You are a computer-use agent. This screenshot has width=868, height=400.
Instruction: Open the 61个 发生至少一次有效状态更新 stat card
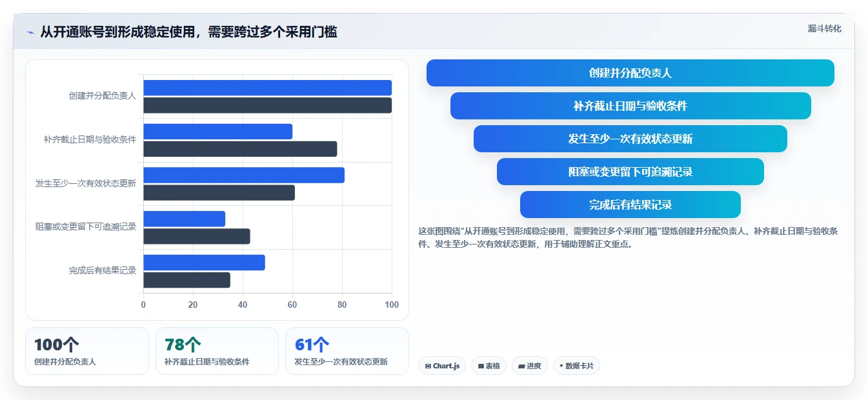347,351
